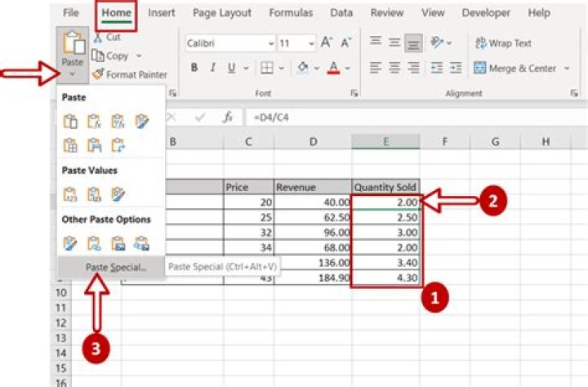The image size is (588, 387).
Task: Choose Paste Link icon
Action: click(x=94, y=243)
